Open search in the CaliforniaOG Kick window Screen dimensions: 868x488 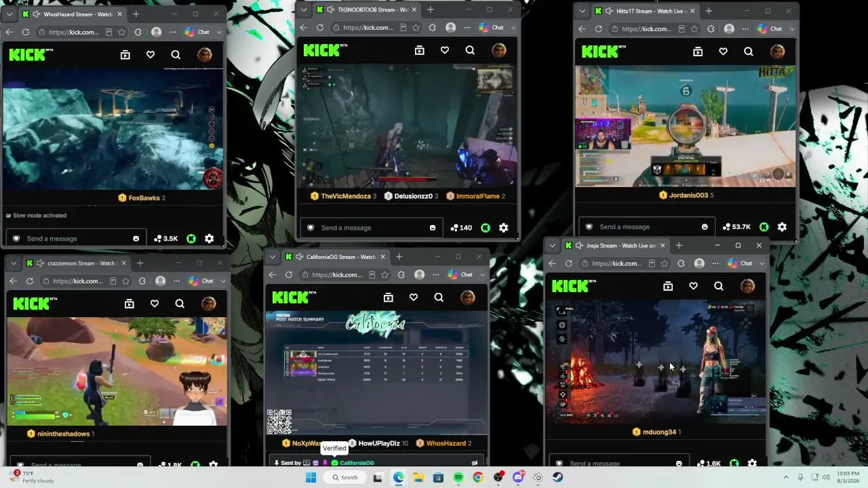(x=439, y=297)
